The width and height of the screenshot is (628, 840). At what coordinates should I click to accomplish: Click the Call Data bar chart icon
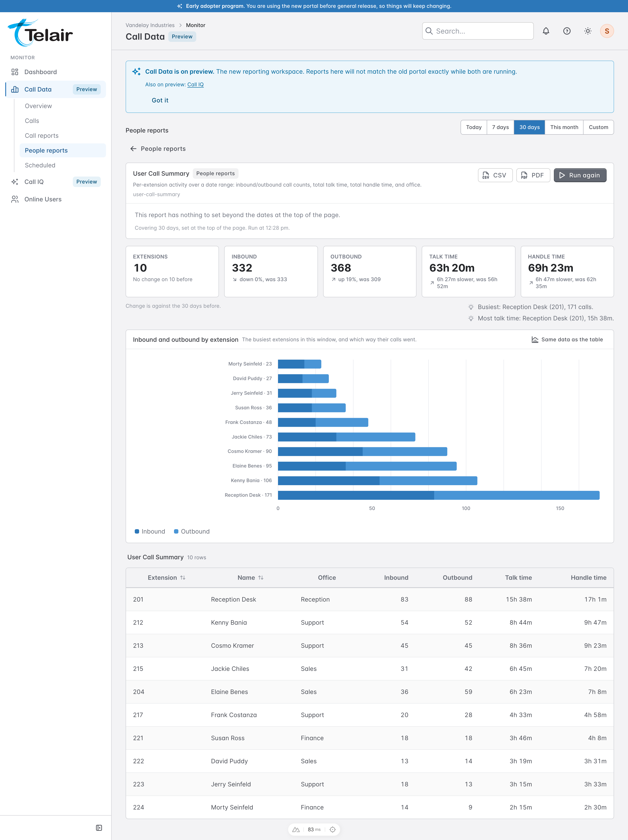pyautogui.click(x=15, y=89)
